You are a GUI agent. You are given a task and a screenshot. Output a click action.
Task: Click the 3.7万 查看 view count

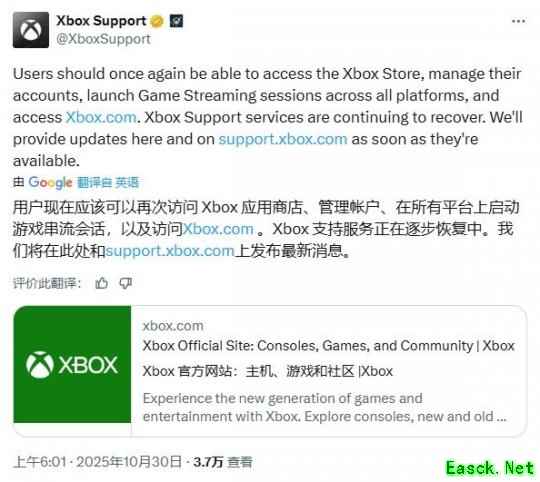click(223, 462)
